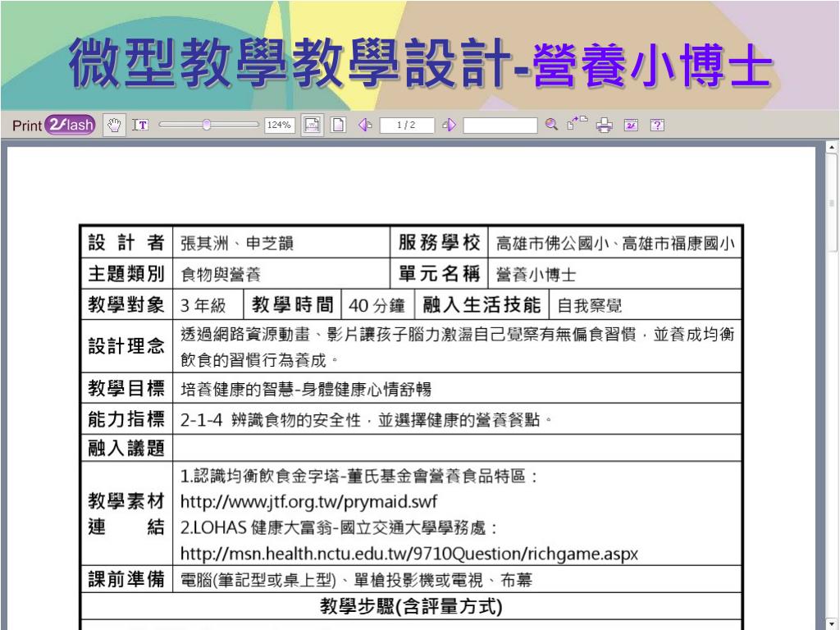Click the richgame.aspx URL text
840x630 pixels.
(409, 554)
